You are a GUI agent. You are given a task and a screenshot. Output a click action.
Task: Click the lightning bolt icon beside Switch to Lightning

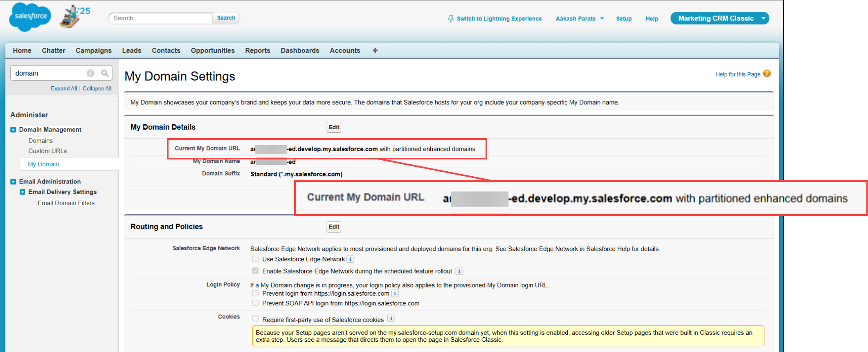450,18
